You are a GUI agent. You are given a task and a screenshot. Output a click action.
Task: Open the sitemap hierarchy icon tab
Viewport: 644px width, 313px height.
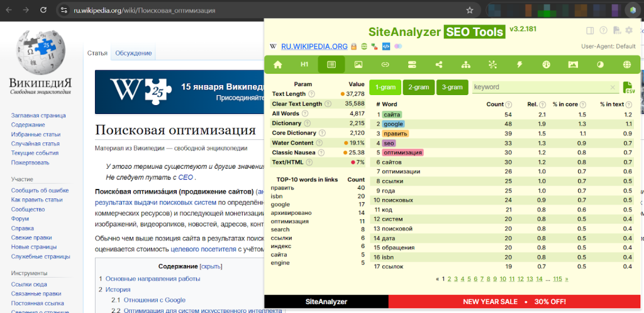[x=465, y=64]
